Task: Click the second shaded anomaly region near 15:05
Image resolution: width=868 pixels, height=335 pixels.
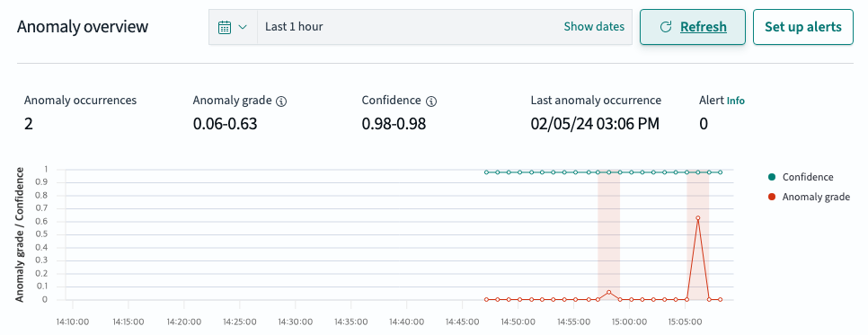Action: tap(698, 235)
